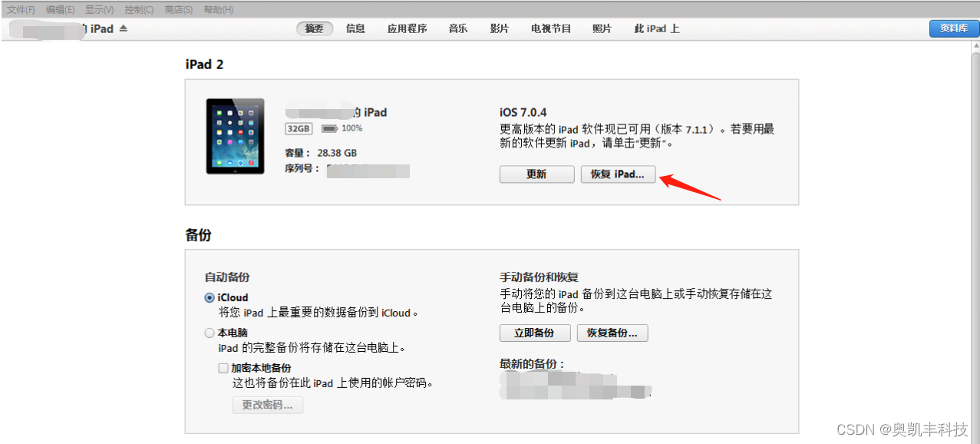Click the iPad device thumbnail image
Viewport: 980px width, 444px height.
[235, 136]
